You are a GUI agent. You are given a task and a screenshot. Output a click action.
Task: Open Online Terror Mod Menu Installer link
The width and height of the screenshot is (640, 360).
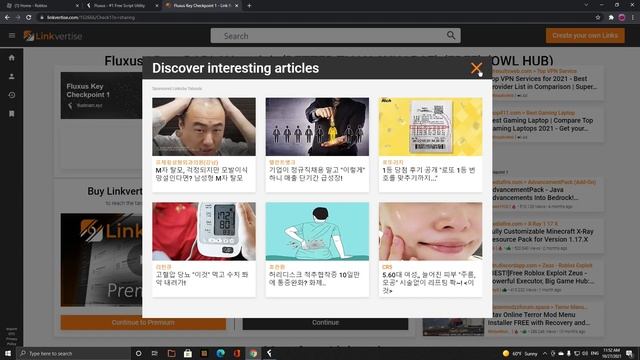click(x=539, y=319)
